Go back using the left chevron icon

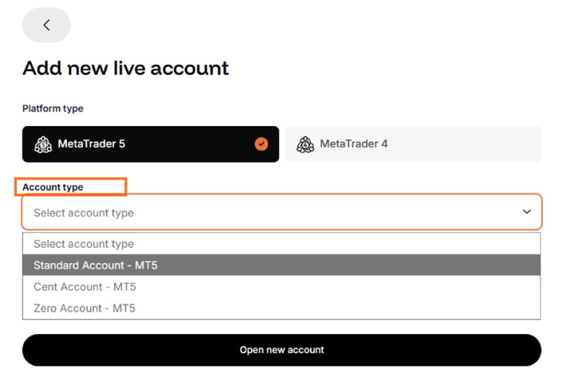coord(46,25)
